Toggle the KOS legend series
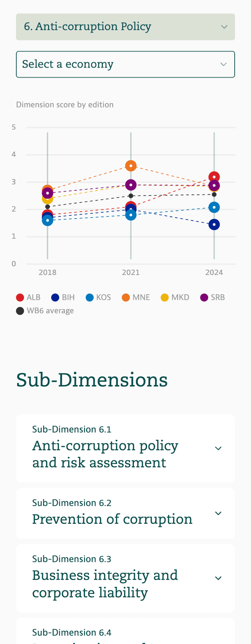Viewport: 251px width, 644px height. click(x=98, y=297)
